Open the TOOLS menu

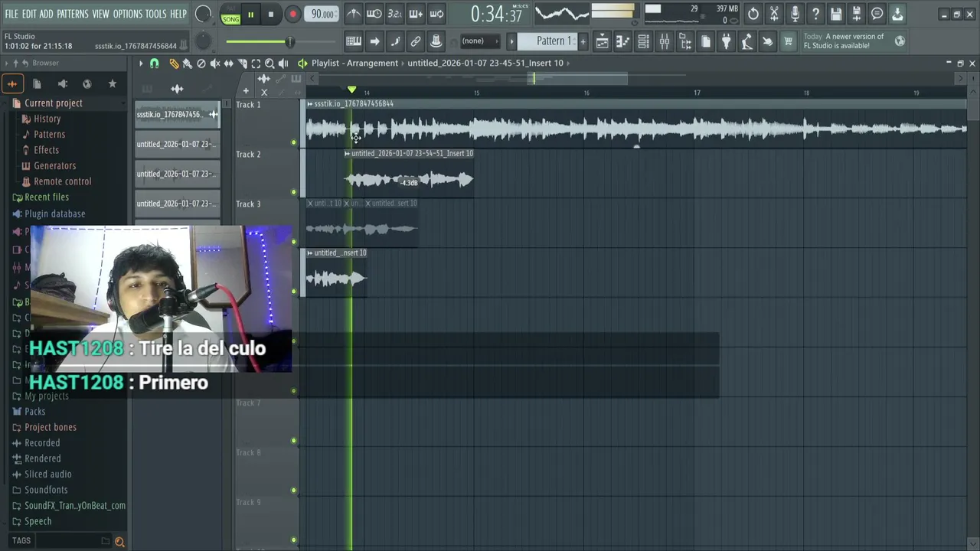click(156, 15)
